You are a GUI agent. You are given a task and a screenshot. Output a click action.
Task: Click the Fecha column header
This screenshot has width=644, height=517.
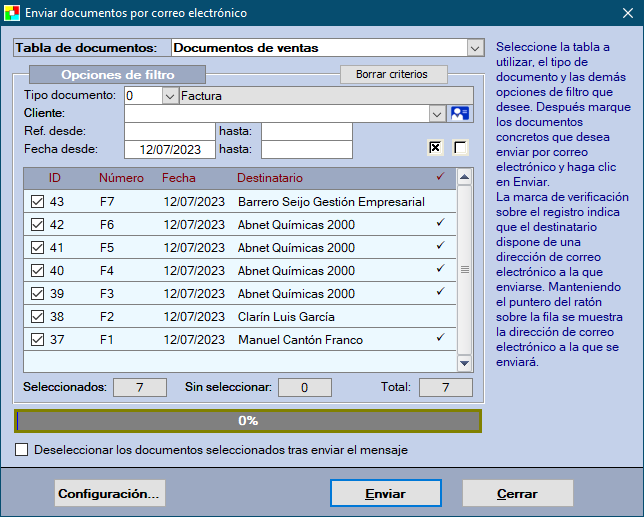pos(179,178)
